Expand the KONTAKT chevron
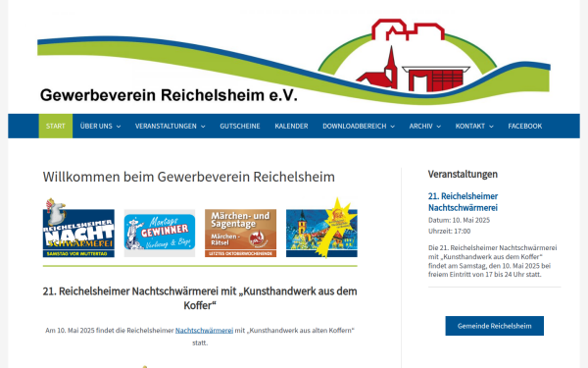 pos(491,127)
